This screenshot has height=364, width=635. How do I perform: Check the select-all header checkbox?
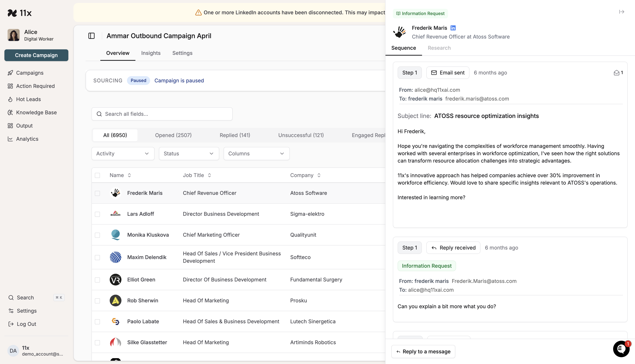point(97,175)
